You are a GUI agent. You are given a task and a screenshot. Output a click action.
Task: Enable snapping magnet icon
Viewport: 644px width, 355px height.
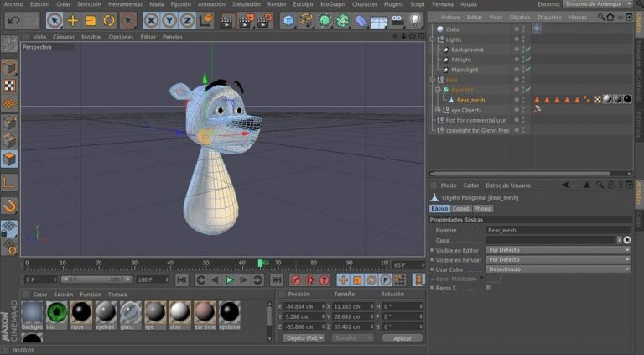9,206
